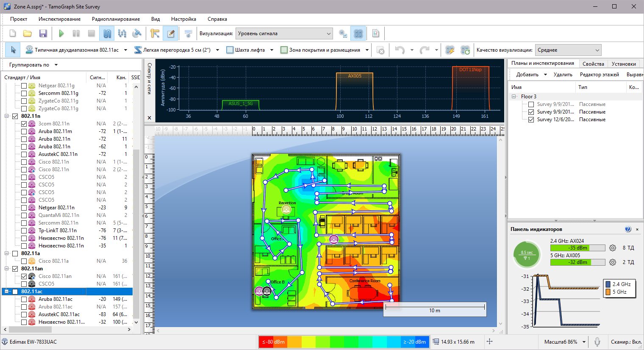Create a new project with the blank page icon
644x350 pixels.
[13, 33]
